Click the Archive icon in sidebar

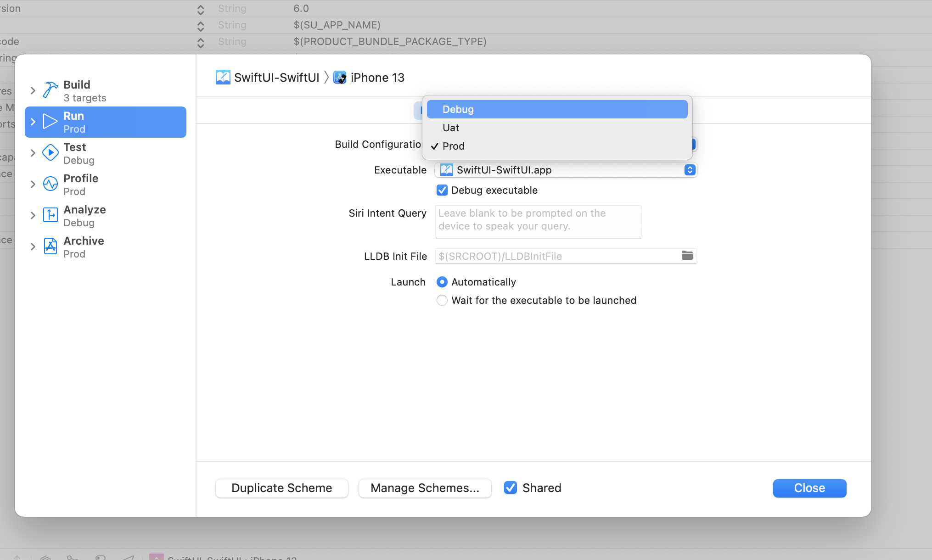[50, 246]
